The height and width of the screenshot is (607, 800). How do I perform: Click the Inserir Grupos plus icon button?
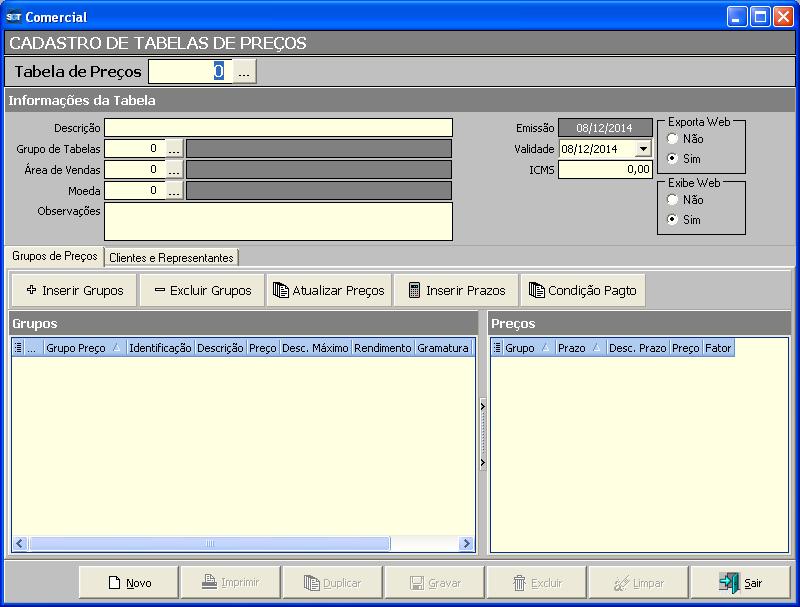74,291
